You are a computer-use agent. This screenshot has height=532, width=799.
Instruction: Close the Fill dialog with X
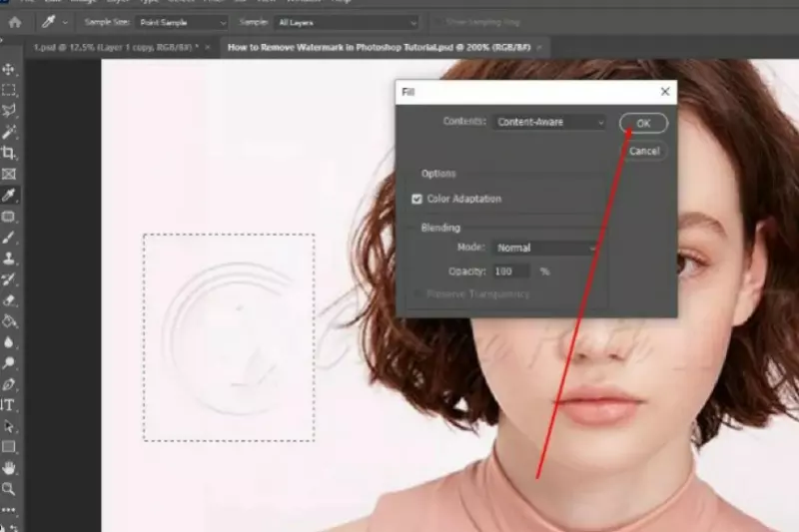pyautogui.click(x=665, y=92)
